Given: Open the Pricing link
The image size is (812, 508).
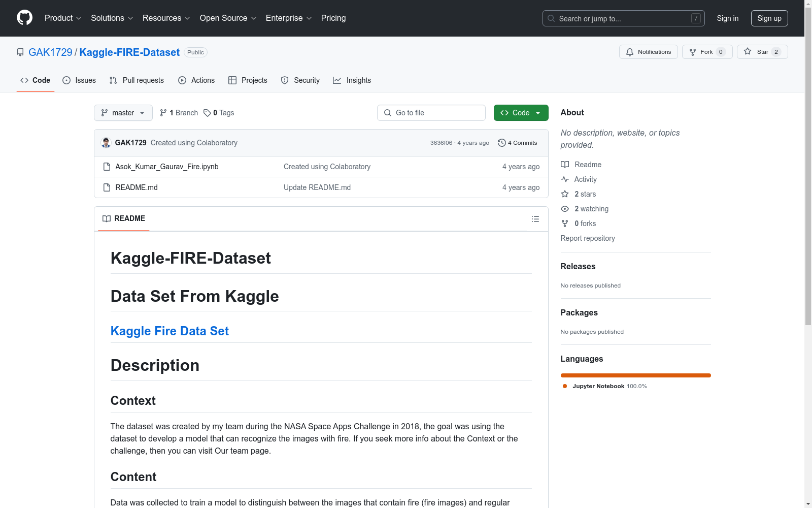Looking at the screenshot, I should coord(333,18).
